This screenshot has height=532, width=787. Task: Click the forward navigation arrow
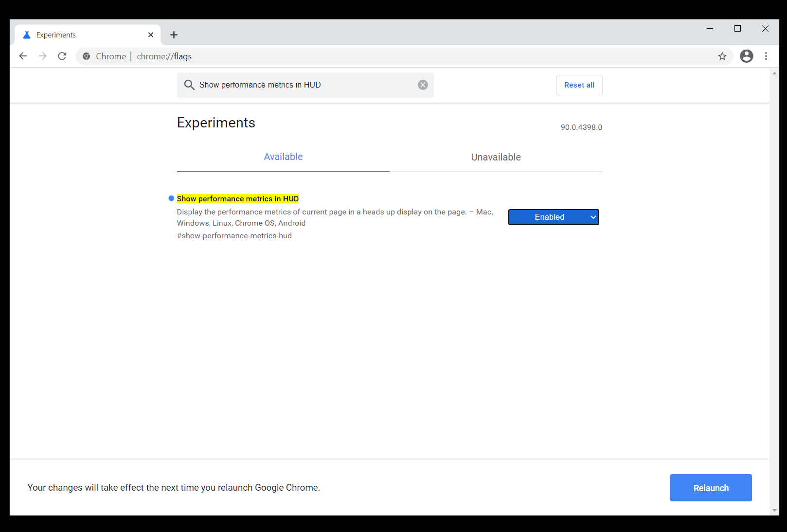[42, 56]
